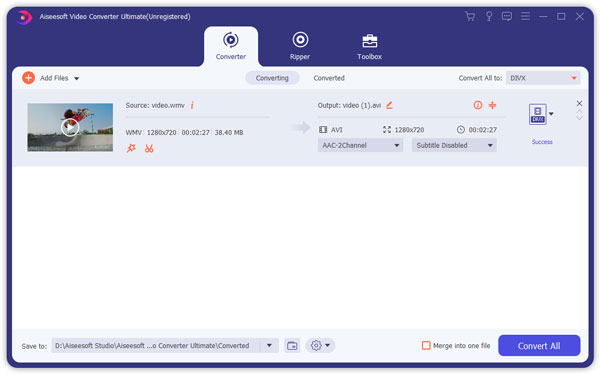Enable Merge into one file checkbox
The width and height of the screenshot is (600, 374).
pos(426,346)
